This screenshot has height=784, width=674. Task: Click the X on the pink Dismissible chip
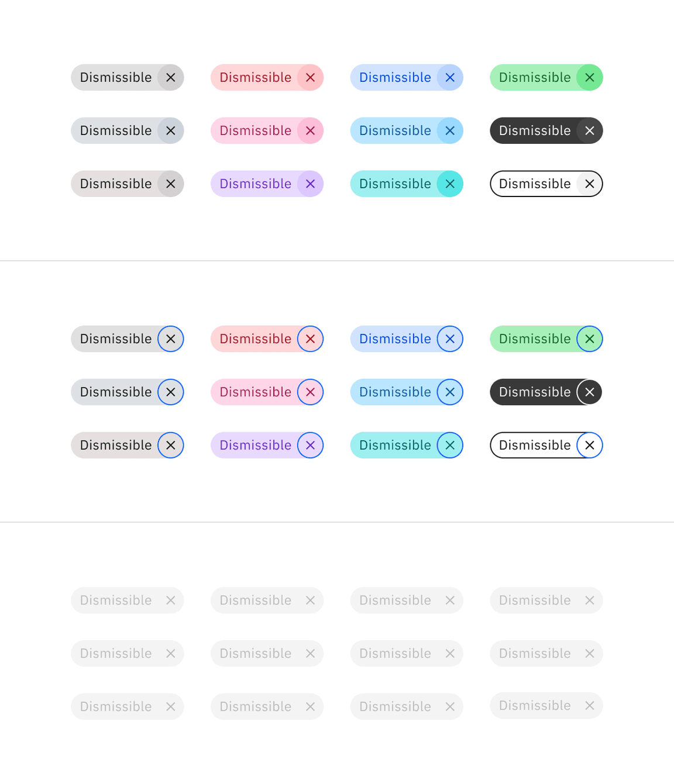tap(310, 130)
